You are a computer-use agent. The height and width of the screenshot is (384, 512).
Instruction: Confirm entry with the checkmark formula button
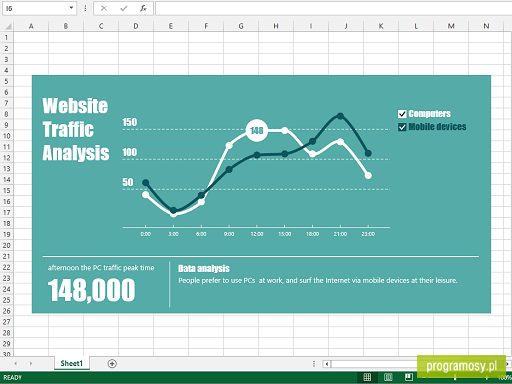click(124, 8)
